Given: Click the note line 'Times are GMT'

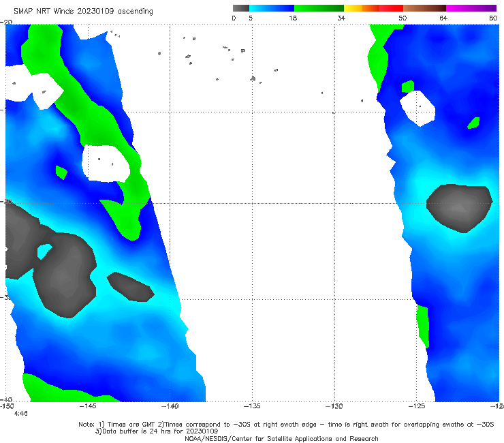Looking at the screenshot, I should 131,425.
